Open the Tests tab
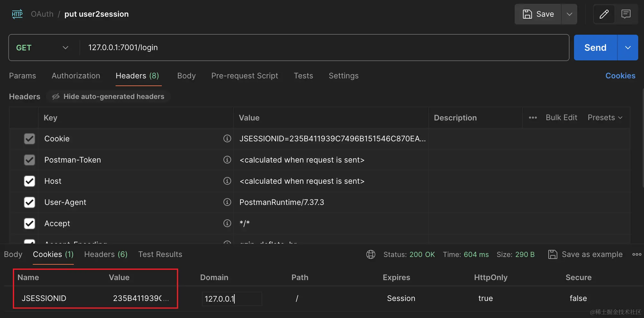The width and height of the screenshot is (644, 318). 303,76
